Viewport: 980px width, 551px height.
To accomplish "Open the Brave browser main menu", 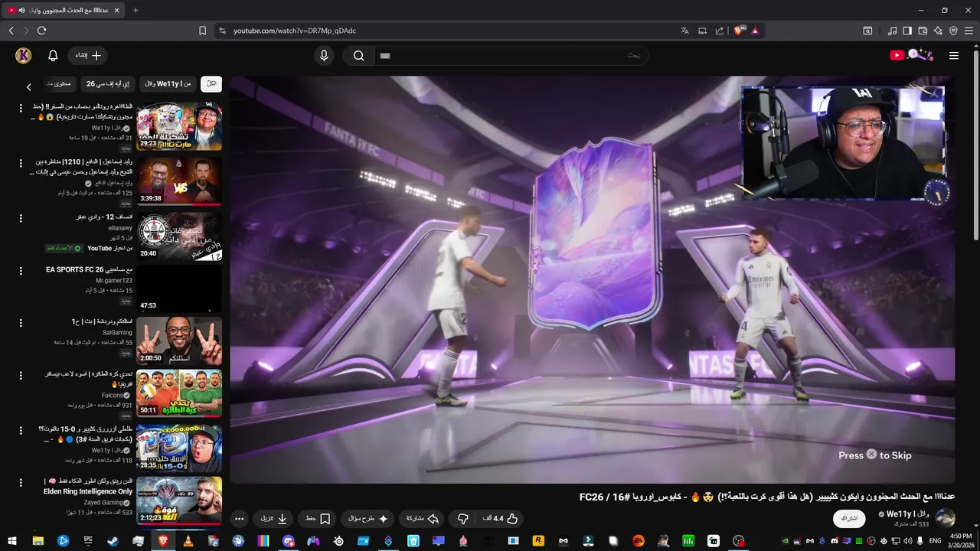I will click(x=969, y=31).
